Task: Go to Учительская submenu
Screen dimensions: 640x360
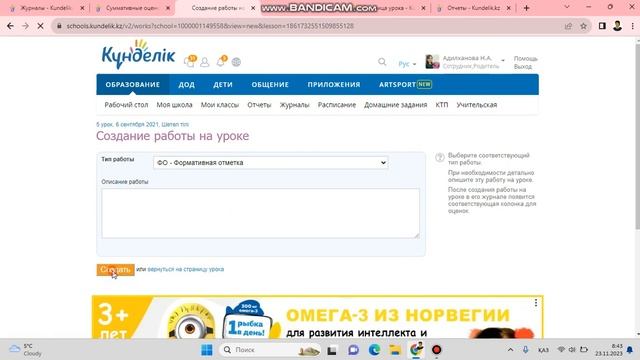Action: point(477,105)
